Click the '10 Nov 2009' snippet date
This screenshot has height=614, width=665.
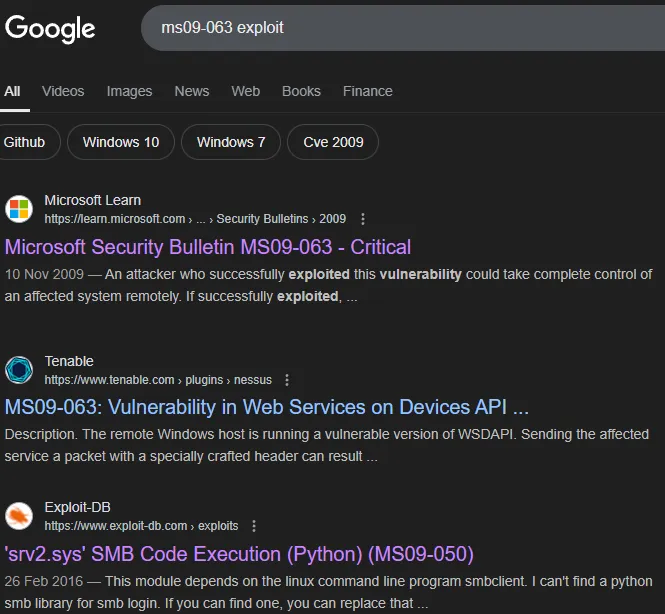(x=44, y=274)
